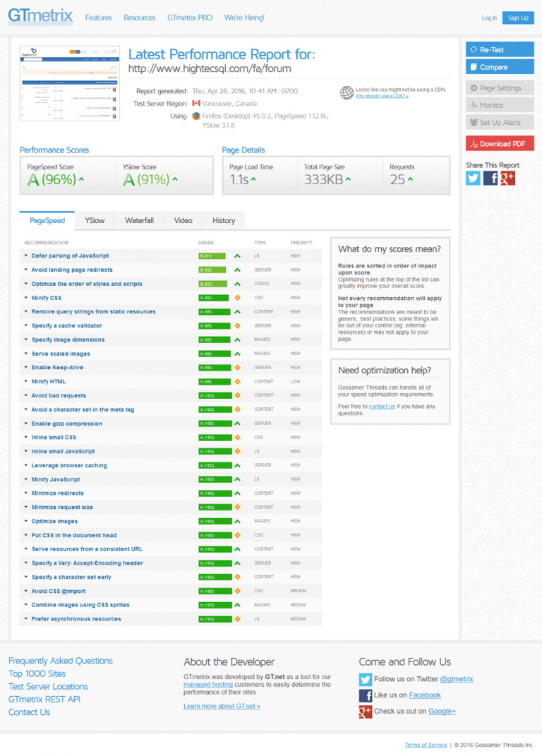Open the Waterfall tab

pos(139,220)
